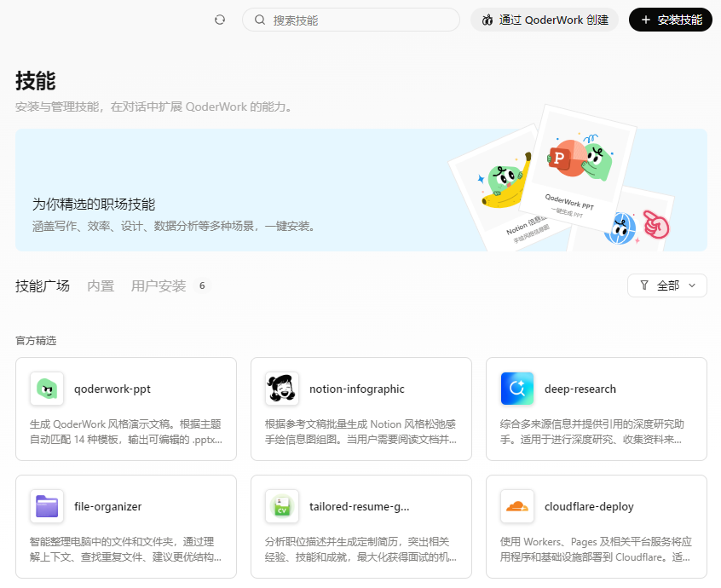Click 通过 QoderWork 创建 button

pos(545,20)
